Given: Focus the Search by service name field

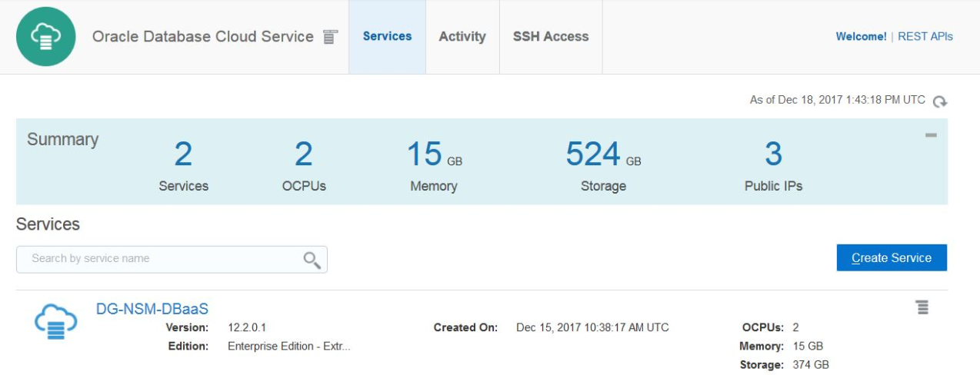Looking at the screenshot, I should pos(158,259).
